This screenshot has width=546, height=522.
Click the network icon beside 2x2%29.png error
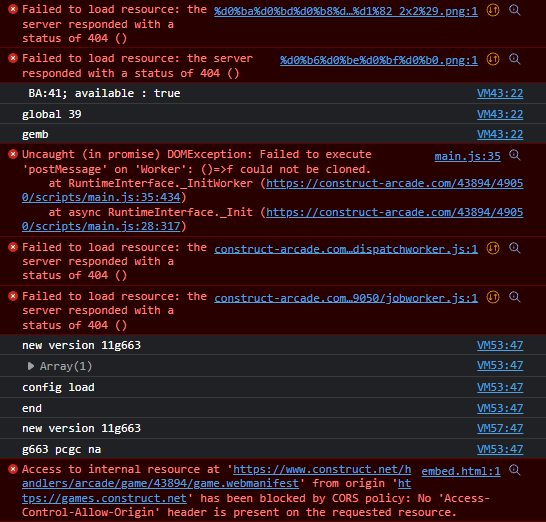[493, 10]
